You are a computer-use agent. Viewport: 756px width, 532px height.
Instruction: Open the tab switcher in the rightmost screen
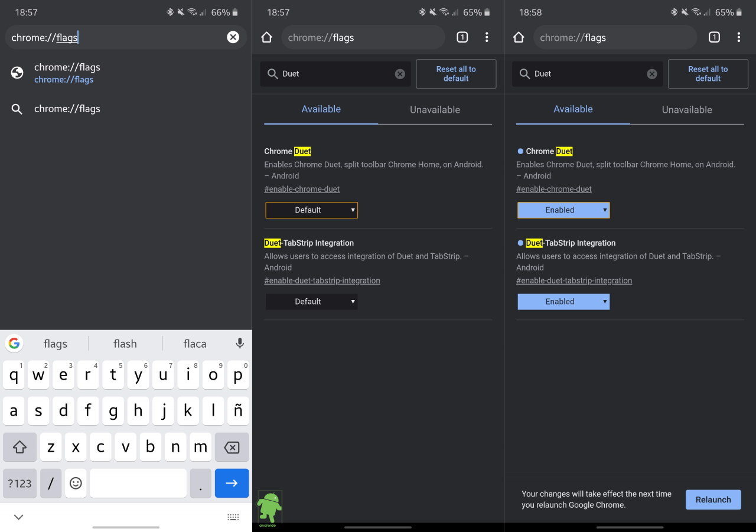[714, 37]
